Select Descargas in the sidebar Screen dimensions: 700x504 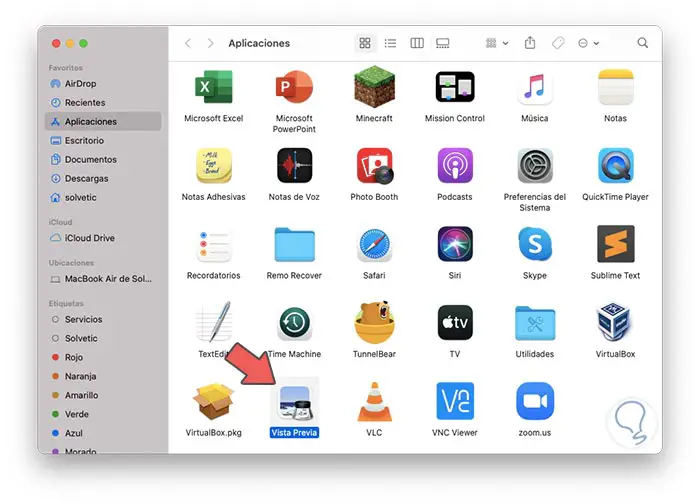(85, 179)
